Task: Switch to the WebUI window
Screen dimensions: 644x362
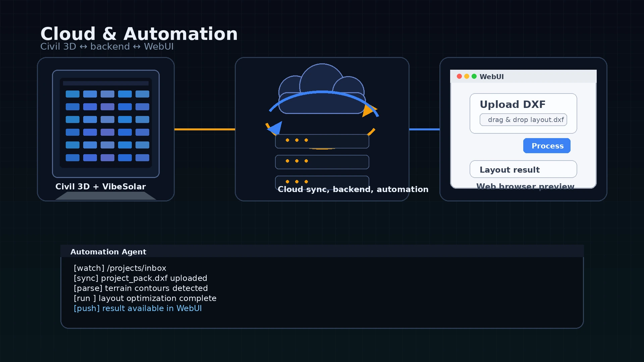Action: (x=523, y=76)
